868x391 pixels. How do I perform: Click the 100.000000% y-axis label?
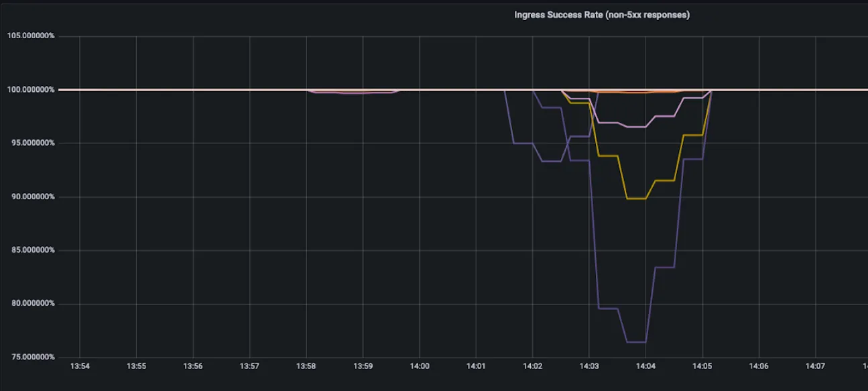coord(31,89)
